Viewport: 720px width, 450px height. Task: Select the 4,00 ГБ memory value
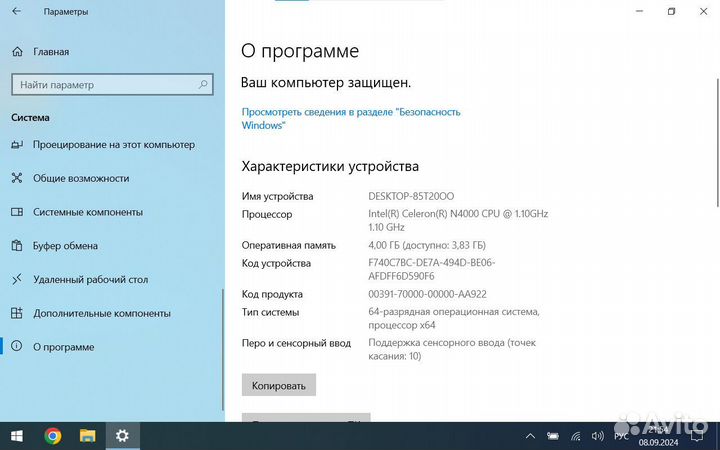coord(427,245)
